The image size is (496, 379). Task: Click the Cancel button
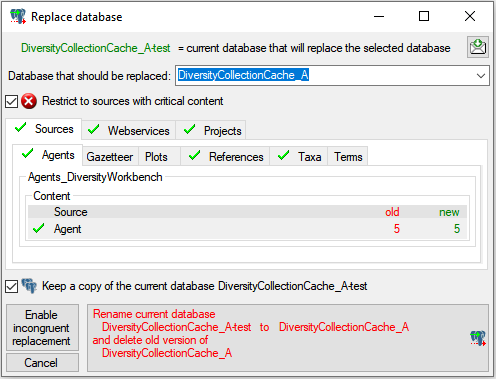pos(42,362)
